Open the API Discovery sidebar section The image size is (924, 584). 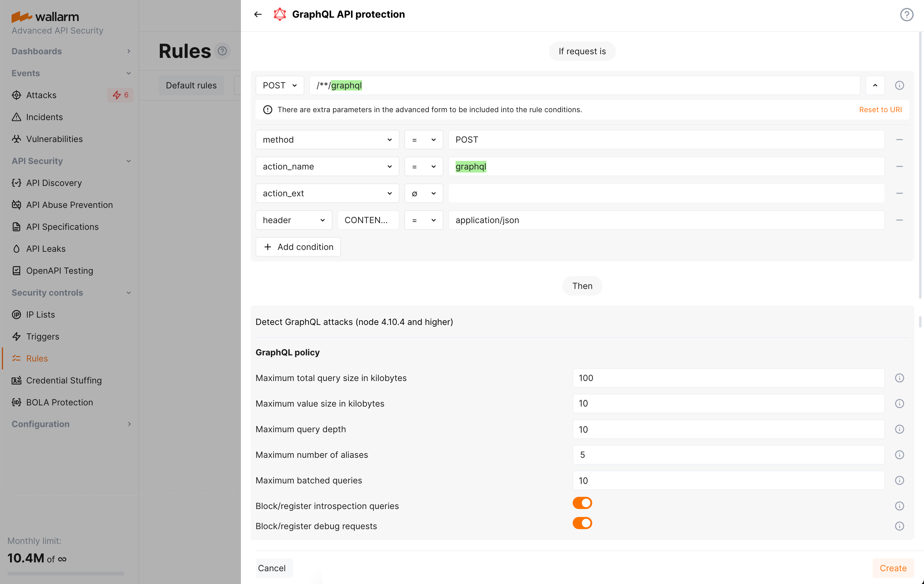(54, 183)
